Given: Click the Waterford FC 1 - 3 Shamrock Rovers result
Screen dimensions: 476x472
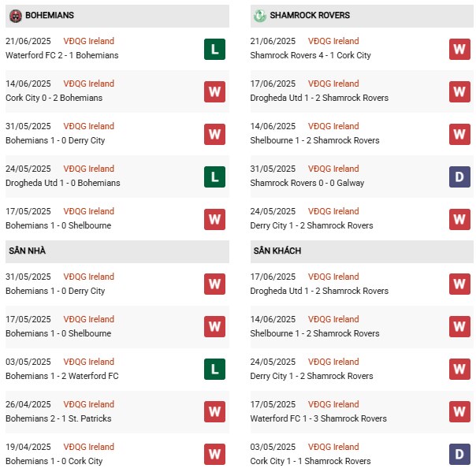Looking at the screenshot, I should coord(318,418).
